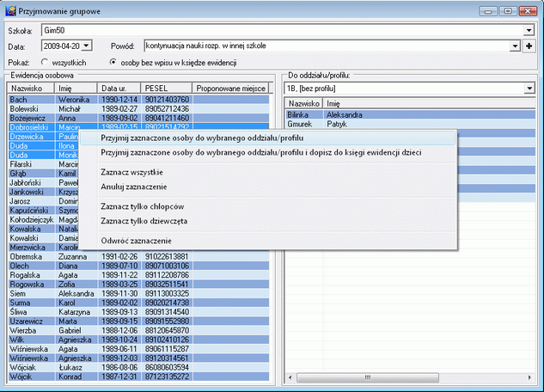This screenshot has width=544, height=392.
Task: Click the Nazwisko header in the right list
Action: [304, 103]
